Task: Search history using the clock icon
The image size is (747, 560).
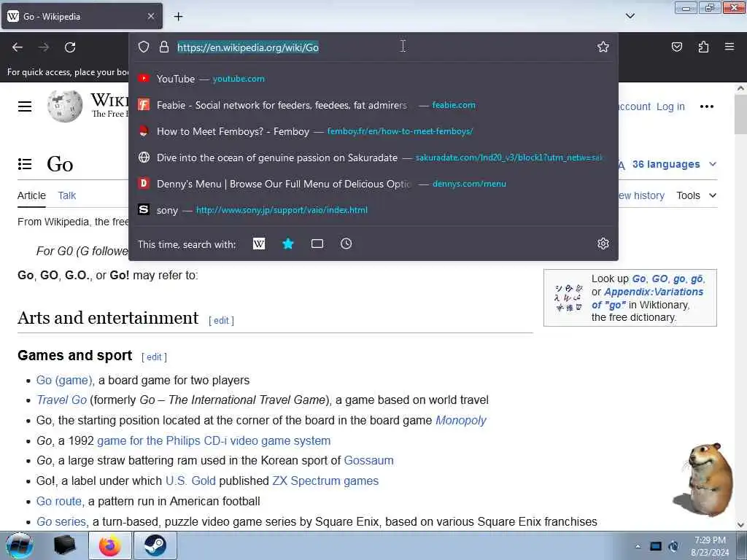Action: [x=347, y=244]
